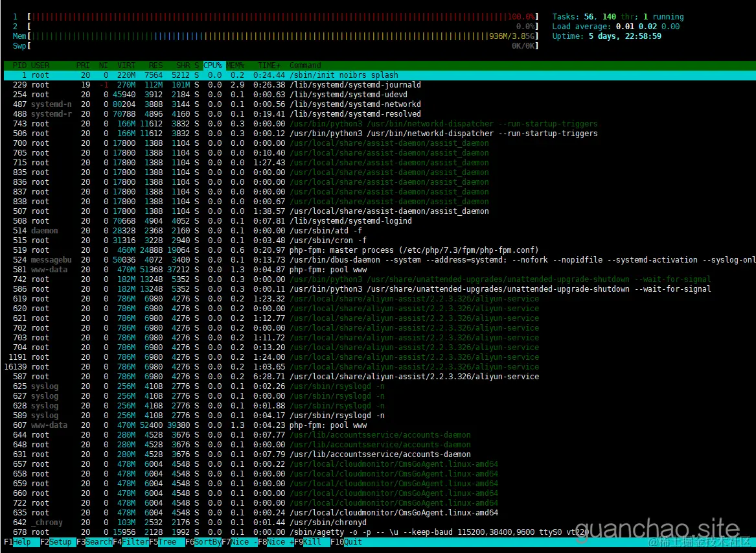Image resolution: width=756 pixels, height=553 pixels.
Task: Activate F4 Filter in the function bar
Action: click(x=131, y=542)
